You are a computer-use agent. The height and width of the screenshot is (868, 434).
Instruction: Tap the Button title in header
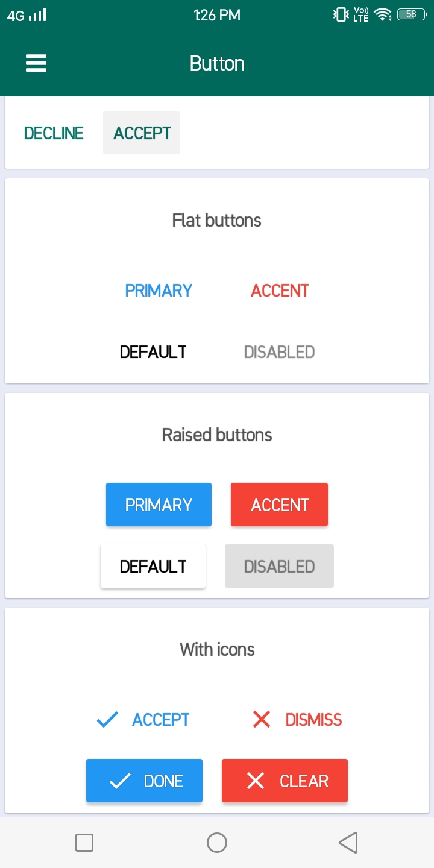tap(217, 63)
